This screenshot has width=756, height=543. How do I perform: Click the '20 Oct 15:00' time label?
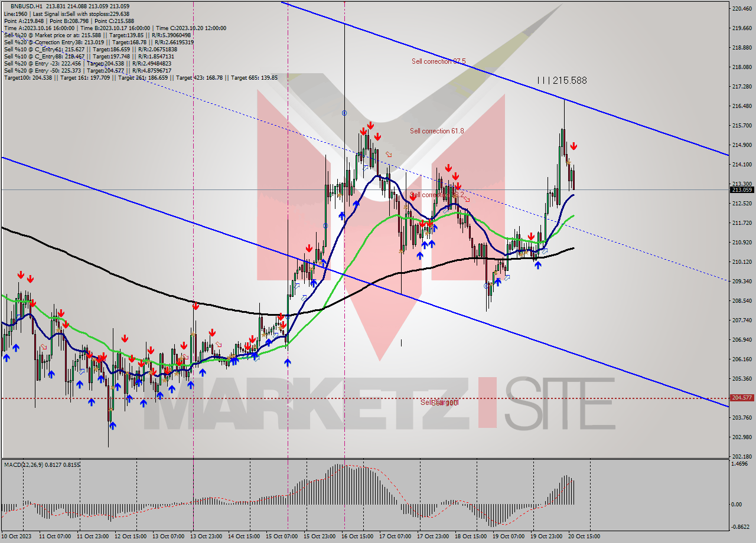pos(584,537)
